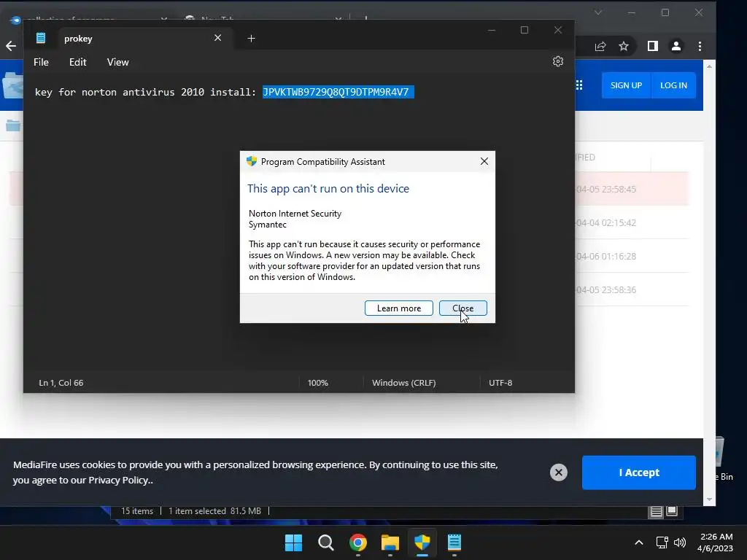747x560 pixels.
Task: Click browser scrollbar up arrow
Action: (709, 66)
